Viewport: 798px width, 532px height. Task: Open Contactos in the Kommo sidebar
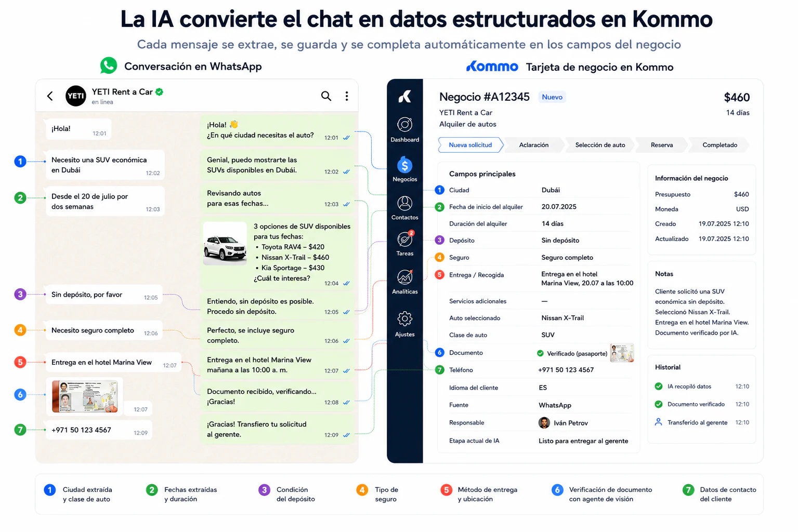point(405,208)
